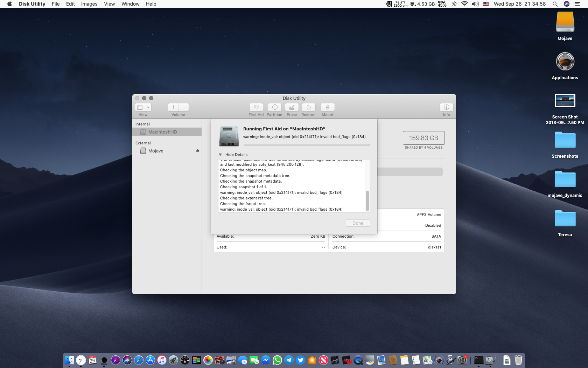Open the Info toolbar button

446,107
